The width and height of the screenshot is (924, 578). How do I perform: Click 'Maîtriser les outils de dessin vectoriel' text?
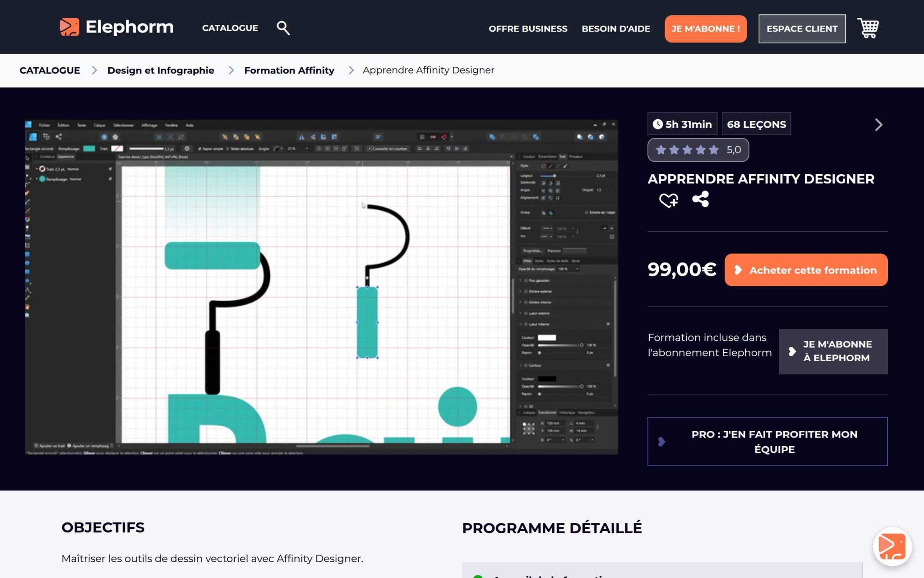[212, 559]
